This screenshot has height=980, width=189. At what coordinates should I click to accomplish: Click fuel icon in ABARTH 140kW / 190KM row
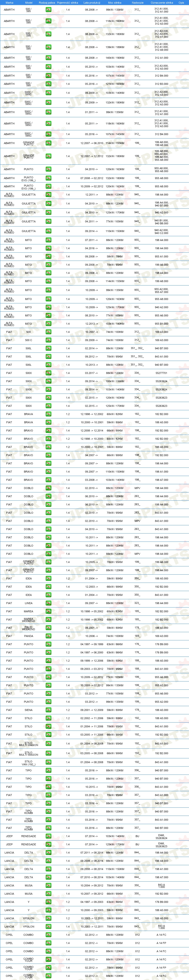(x=48, y=58)
